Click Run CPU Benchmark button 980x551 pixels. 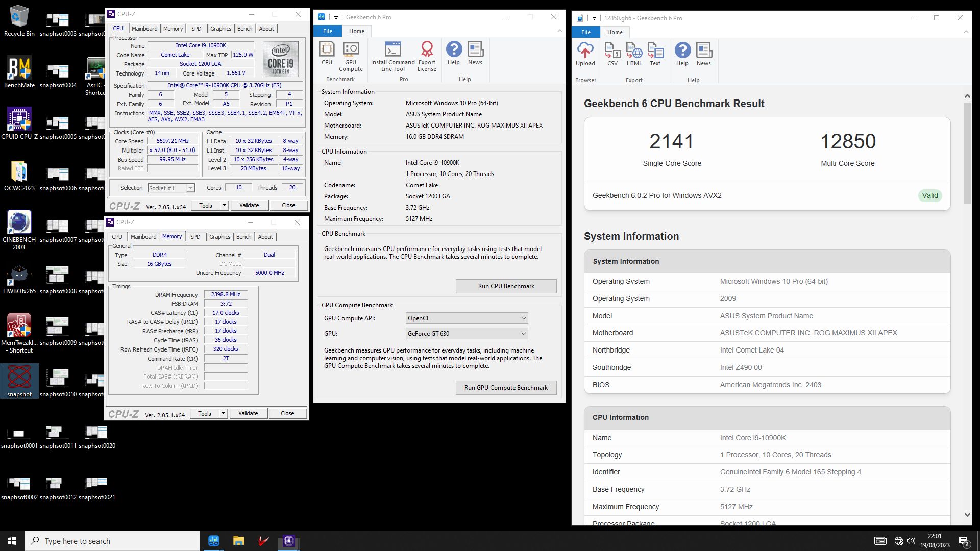(506, 286)
